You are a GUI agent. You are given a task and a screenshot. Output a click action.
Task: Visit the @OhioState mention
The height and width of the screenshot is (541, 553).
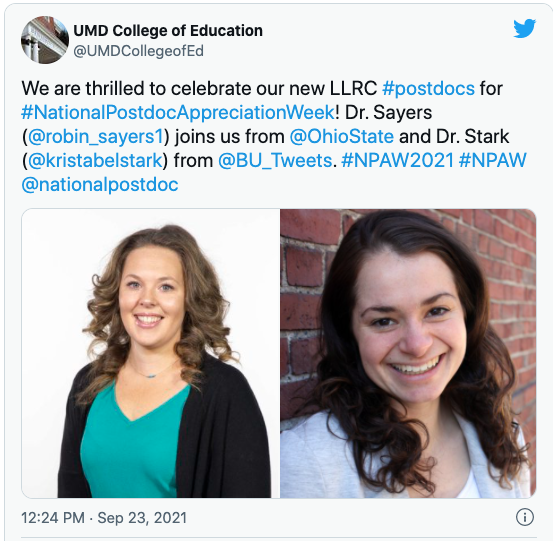click(x=341, y=136)
